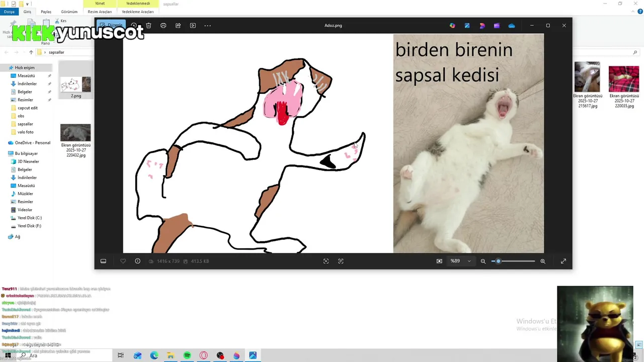
Task: Enter full screen with the expand arrows icon
Action: point(563,261)
